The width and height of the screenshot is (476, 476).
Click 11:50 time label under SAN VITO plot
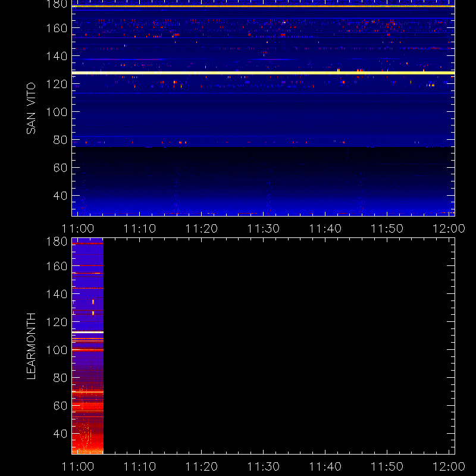387,228
